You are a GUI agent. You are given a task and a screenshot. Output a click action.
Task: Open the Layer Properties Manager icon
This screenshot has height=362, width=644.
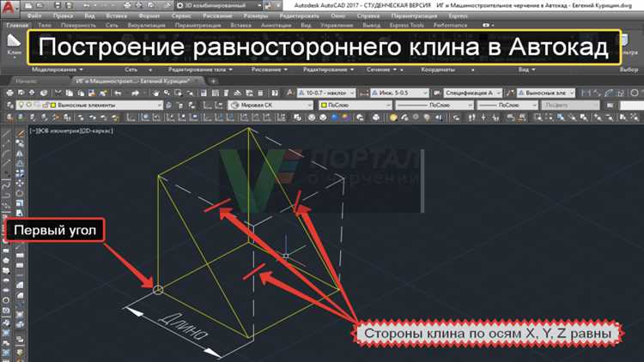9,106
